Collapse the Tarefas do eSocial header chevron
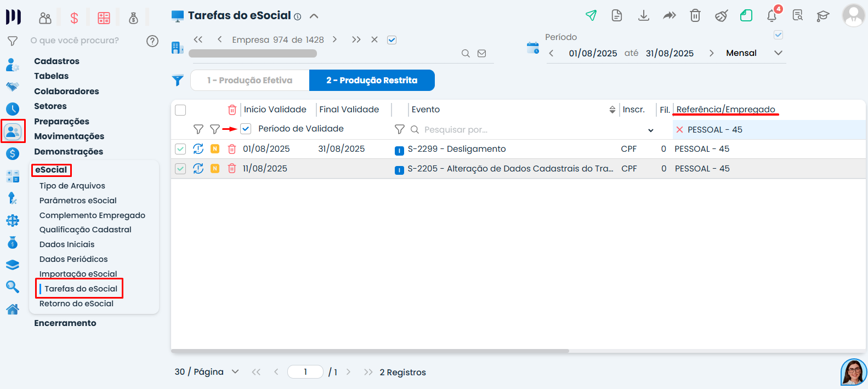Screen dimensions: 868x389 [314, 16]
